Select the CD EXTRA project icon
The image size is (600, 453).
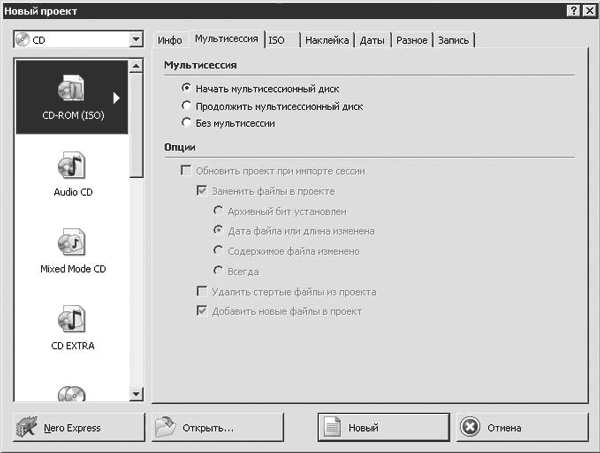coord(72,318)
